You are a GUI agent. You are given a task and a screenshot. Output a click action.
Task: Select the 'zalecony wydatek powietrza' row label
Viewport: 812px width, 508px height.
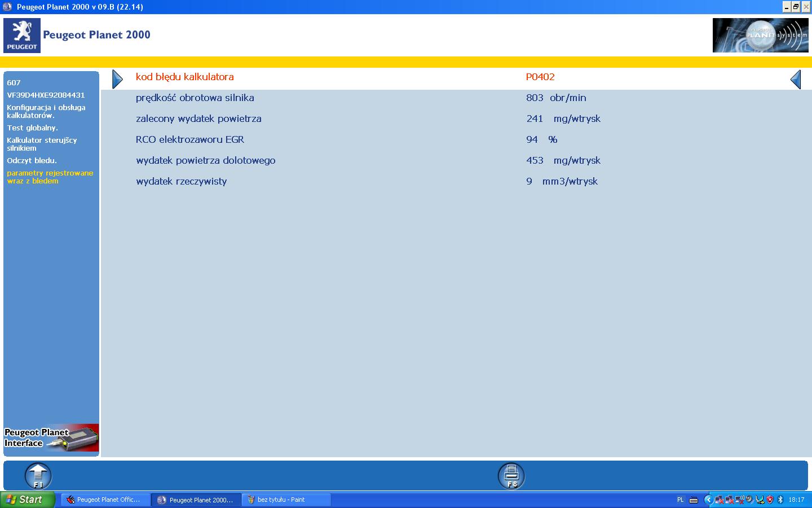coord(198,119)
